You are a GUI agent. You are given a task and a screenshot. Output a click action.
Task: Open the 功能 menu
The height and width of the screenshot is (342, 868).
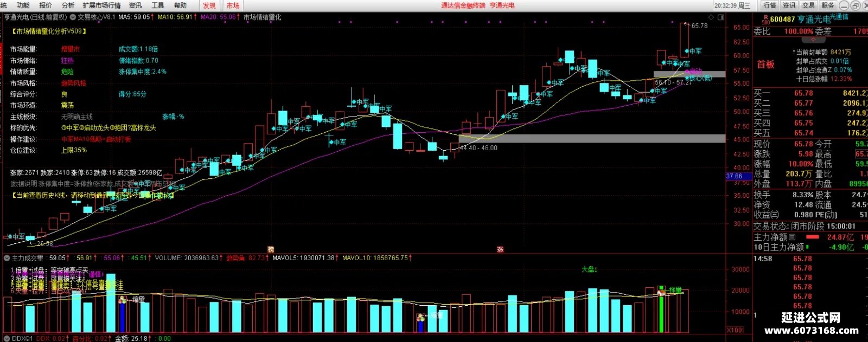point(23,5)
